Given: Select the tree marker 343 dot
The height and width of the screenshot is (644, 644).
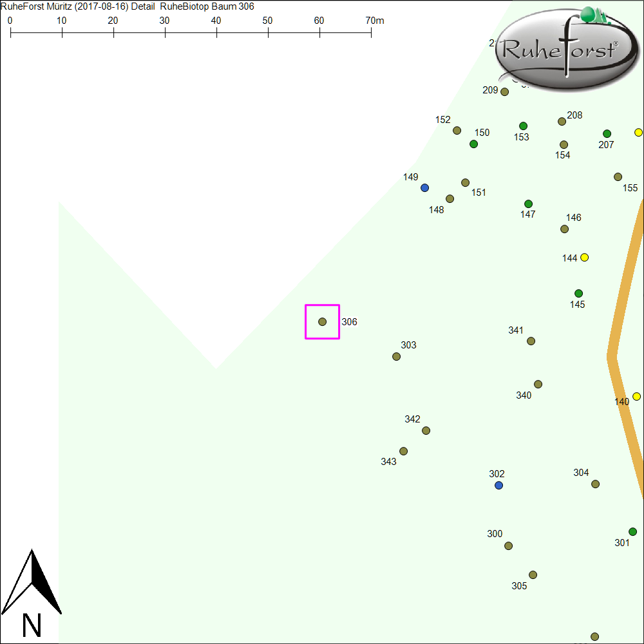Looking at the screenshot, I should click(x=403, y=451).
